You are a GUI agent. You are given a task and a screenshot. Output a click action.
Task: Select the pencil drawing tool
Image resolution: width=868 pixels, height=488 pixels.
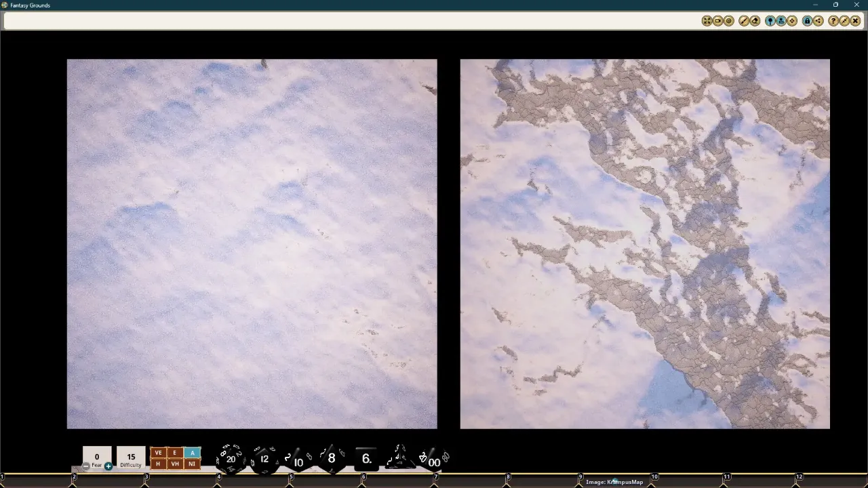[744, 21]
